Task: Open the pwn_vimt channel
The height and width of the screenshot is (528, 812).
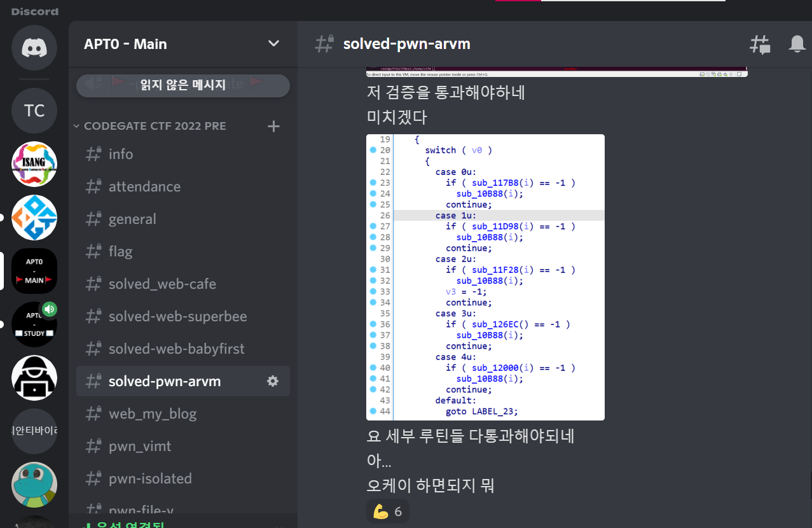Action: [x=183, y=446]
